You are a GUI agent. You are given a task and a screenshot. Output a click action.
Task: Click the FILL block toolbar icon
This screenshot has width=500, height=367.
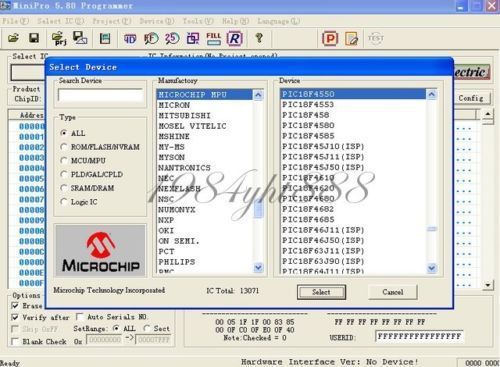point(213,38)
